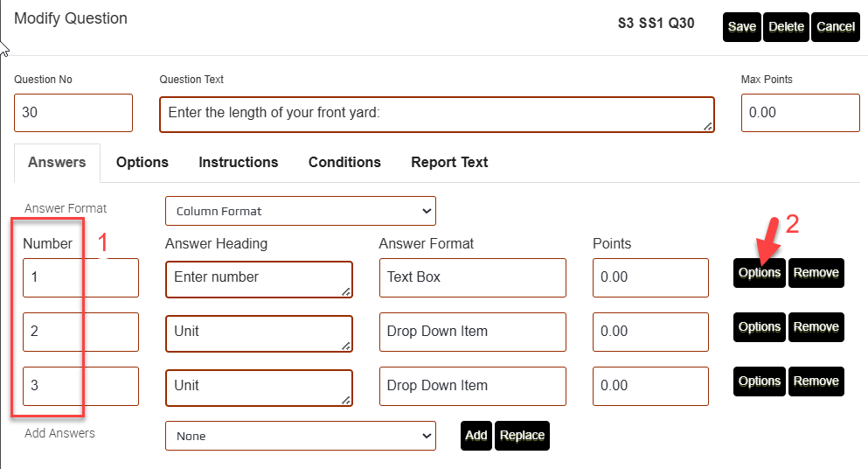
Task: Open the Instructions tab
Action: [238, 162]
